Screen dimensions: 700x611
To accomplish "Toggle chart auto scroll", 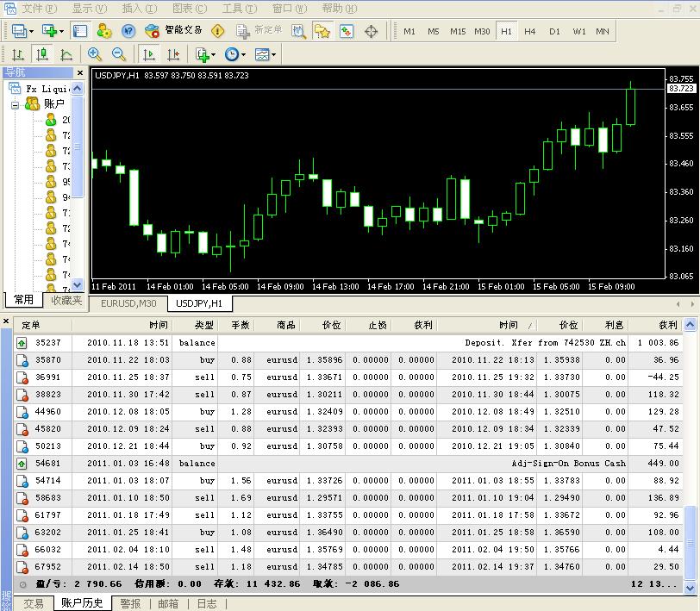I will tap(149, 54).
